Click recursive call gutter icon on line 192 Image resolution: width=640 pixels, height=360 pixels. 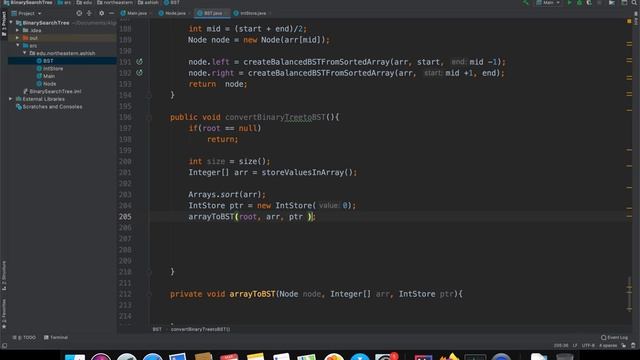coord(139,73)
